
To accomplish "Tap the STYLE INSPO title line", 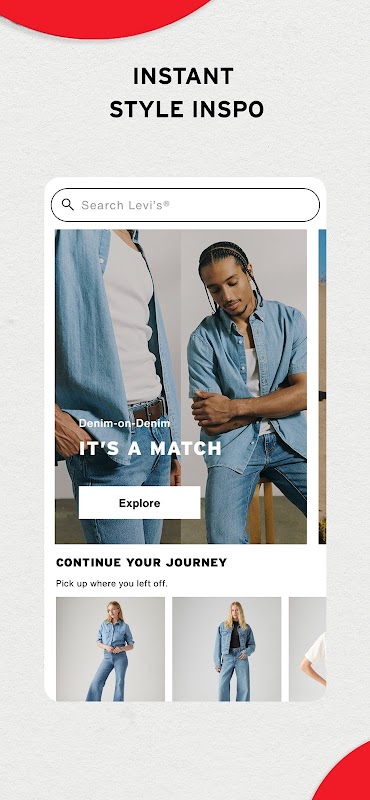I will 187,109.
